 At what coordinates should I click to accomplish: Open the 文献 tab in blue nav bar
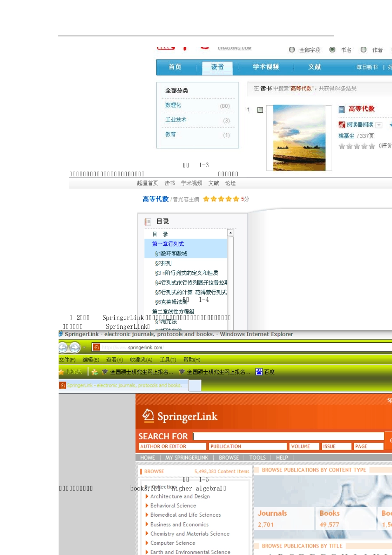coord(314,67)
